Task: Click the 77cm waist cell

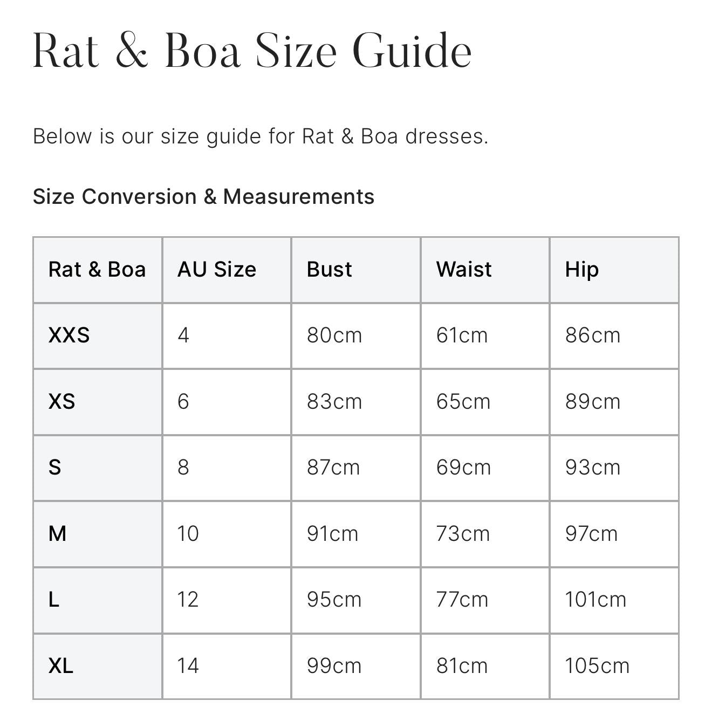Action: [462, 600]
